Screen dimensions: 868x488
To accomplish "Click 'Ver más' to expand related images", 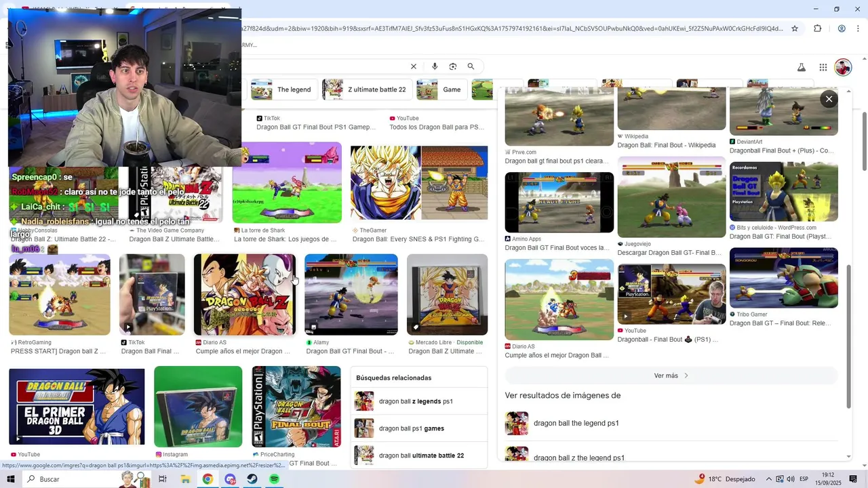I will (x=671, y=375).
